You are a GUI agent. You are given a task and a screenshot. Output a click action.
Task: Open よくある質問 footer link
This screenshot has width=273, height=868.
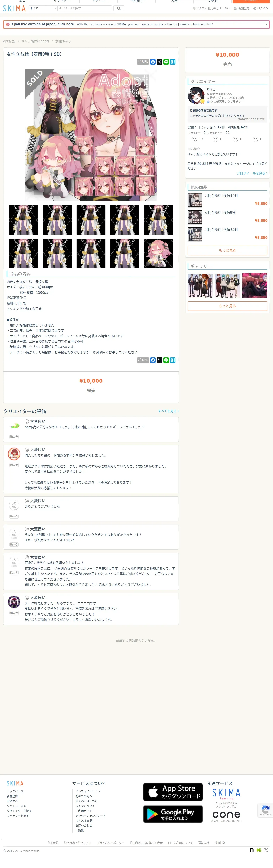click(84, 821)
